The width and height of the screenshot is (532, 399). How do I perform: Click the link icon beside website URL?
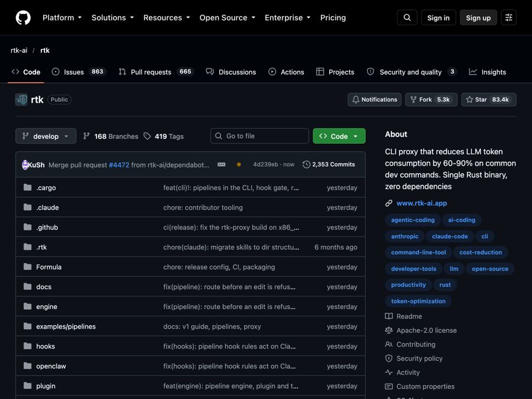point(389,203)
